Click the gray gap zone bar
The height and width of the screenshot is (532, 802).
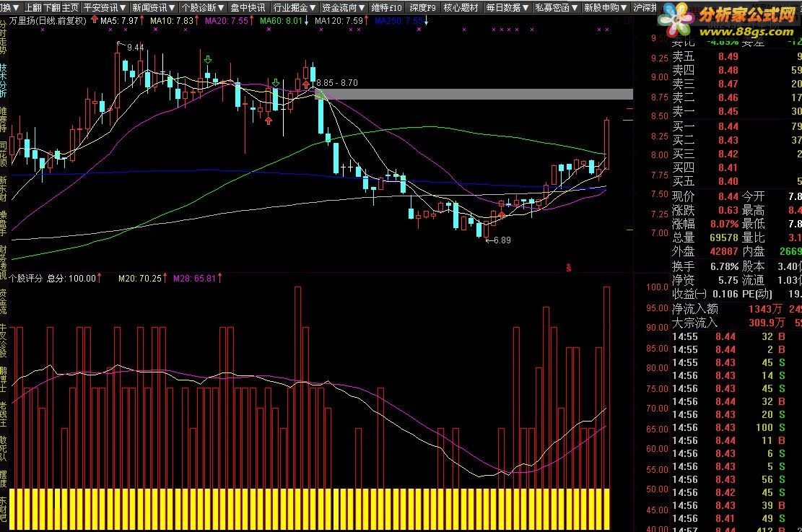coord(476,94)
